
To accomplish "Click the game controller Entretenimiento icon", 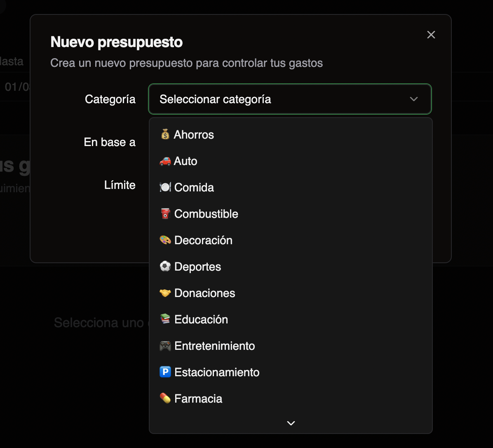I will click(165, 346).
